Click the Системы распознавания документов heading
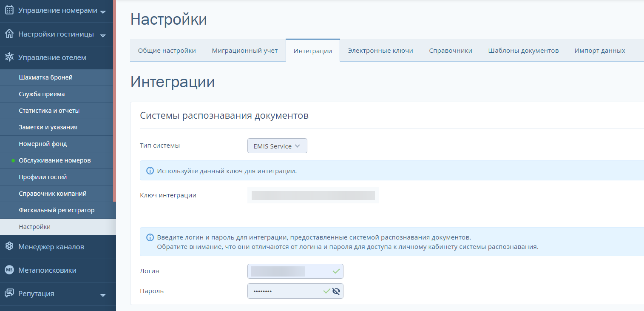This screenshot has width=644, height=311. pos(224,115)
